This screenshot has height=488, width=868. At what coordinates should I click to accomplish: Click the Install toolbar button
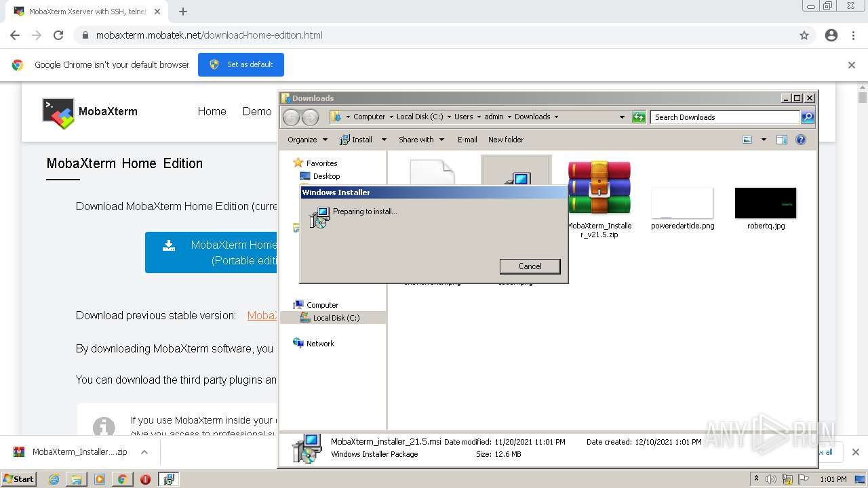tap(356, 140)
